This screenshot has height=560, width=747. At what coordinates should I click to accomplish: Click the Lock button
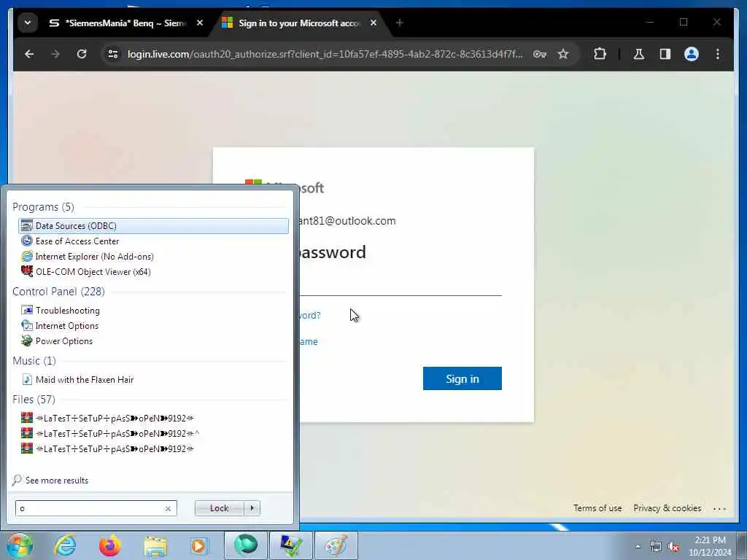coord(219,508)
